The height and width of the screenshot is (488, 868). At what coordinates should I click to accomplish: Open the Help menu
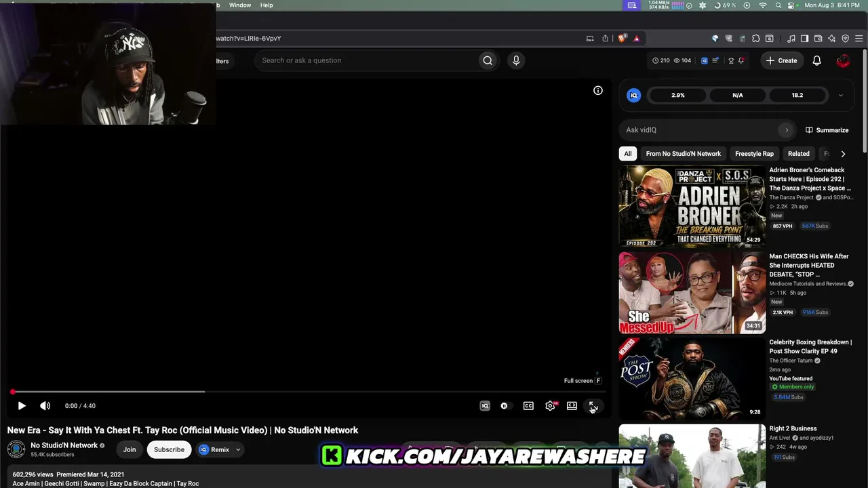click(267, 5)
